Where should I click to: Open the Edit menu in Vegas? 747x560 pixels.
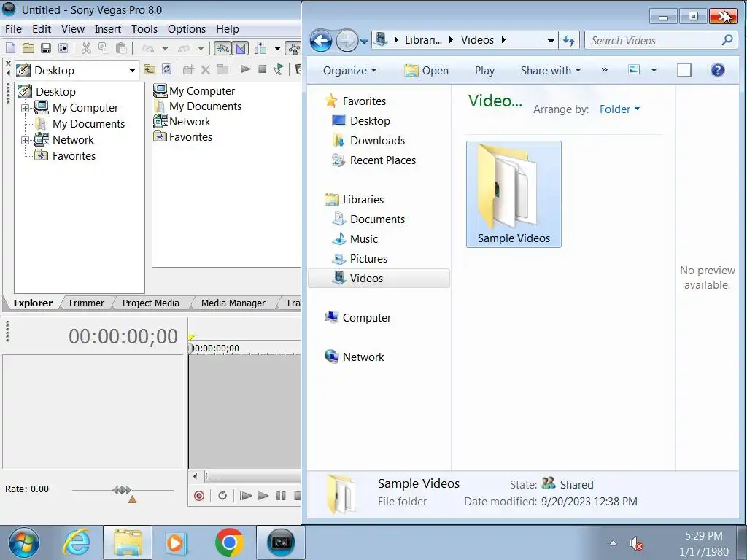(x=42, y=29)
